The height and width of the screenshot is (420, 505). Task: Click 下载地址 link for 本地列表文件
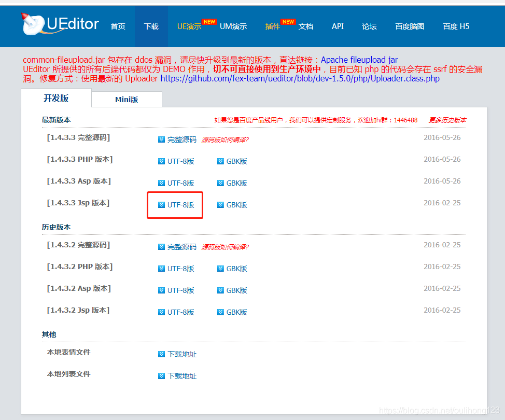(182, 376)
